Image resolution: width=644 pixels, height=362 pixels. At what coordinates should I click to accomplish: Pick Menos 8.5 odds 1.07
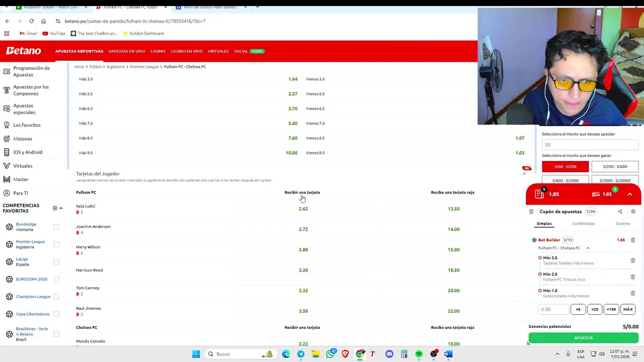point(520,138)
